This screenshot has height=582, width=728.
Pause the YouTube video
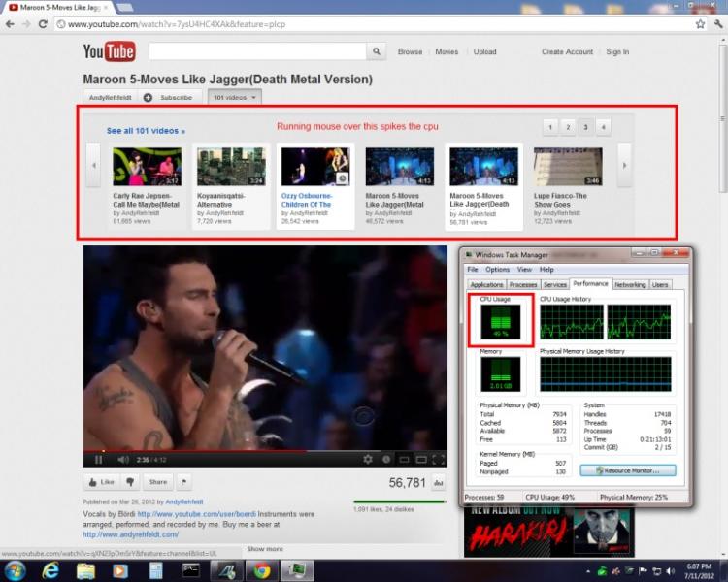point(98,459)
